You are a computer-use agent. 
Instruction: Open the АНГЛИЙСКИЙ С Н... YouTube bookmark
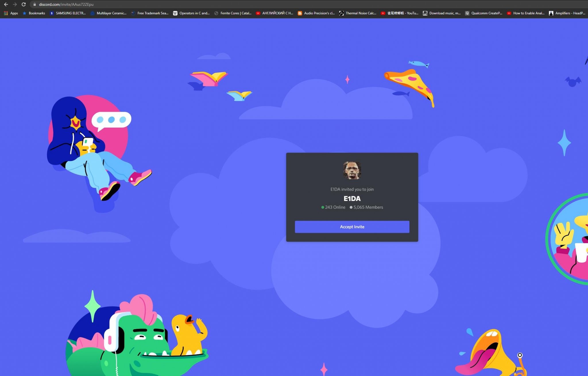pyautogui.click(x=274, y=13)
